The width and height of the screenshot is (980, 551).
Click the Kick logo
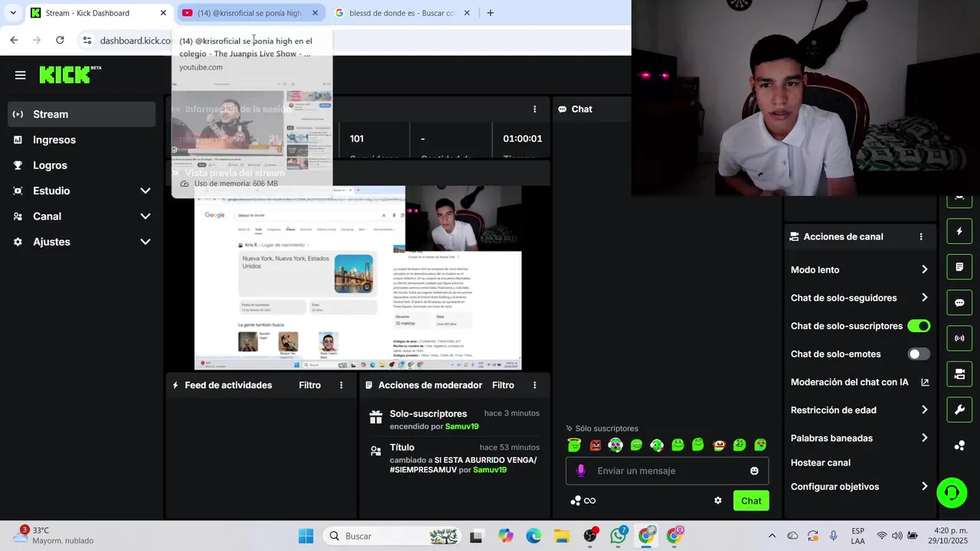pos(65,74)
